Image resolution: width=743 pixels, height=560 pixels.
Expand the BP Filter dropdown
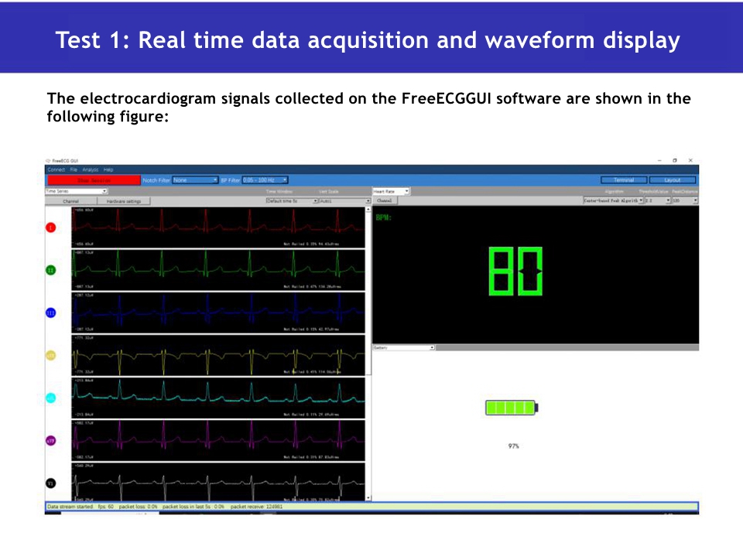tap(264, 180)
